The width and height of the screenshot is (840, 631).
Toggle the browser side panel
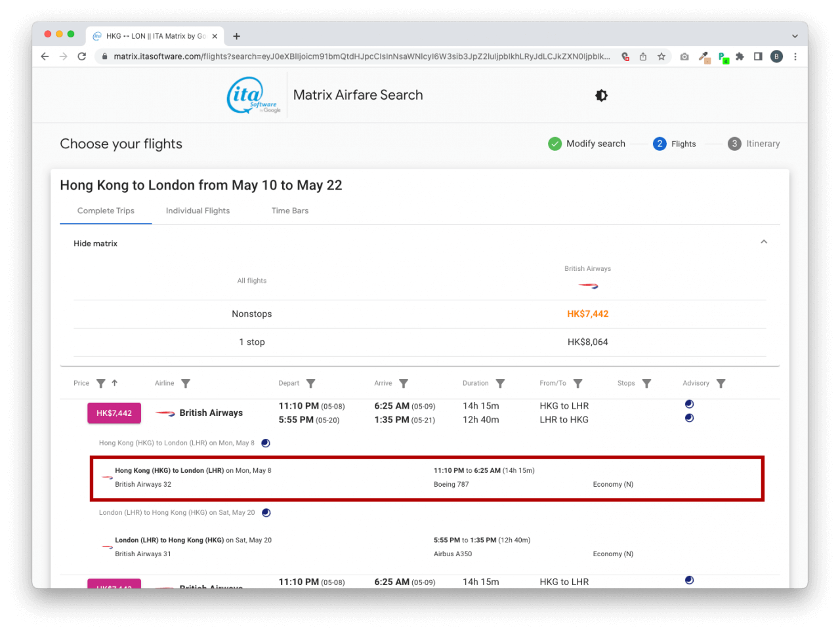pyautogui.click(x=758, y=56)
